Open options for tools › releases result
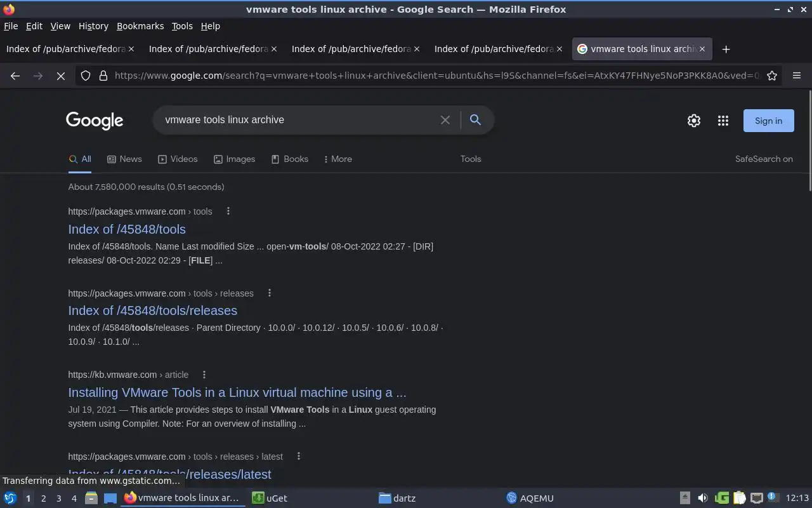Viewport: 812px width, 508px height. pyautogui.click(x=270, y=293)
